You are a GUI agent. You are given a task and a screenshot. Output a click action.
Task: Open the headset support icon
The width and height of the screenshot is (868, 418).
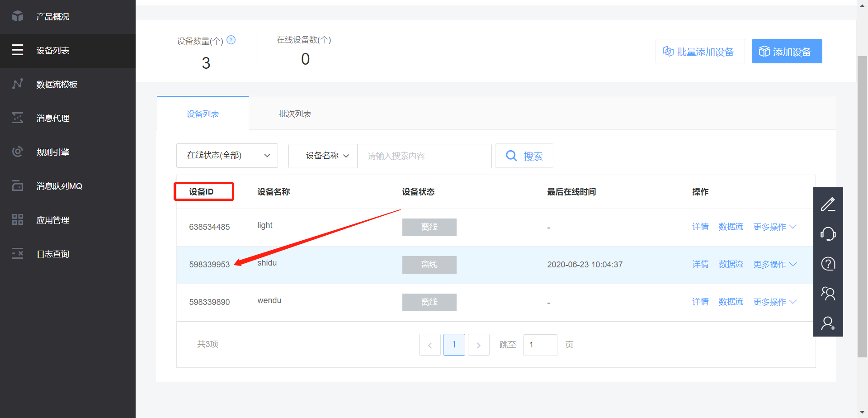coord(828,234)
